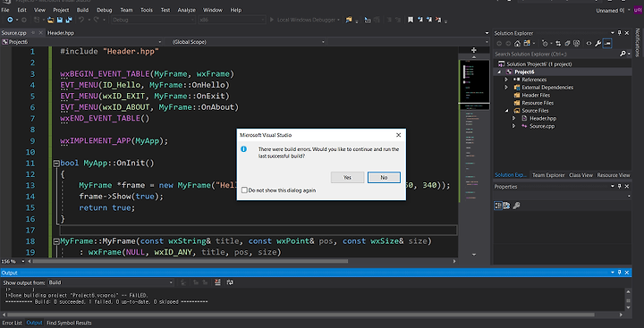Start Local Windows Debugger play icon
This screenshot has height=328, width=644.
pos(272,20)
